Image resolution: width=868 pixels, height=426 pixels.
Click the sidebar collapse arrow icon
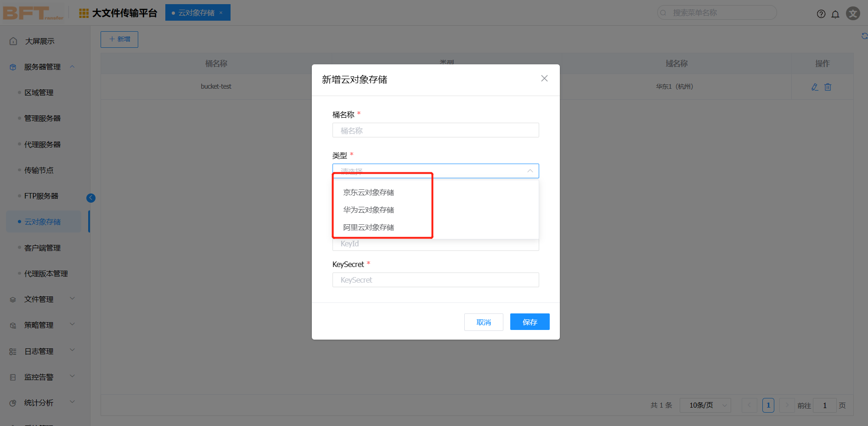91,198
